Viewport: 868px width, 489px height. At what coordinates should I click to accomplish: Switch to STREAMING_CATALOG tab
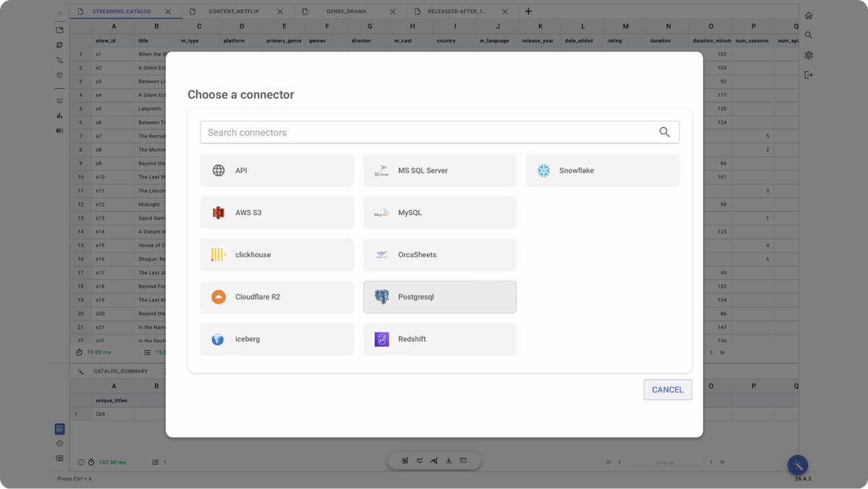point(121,11)
